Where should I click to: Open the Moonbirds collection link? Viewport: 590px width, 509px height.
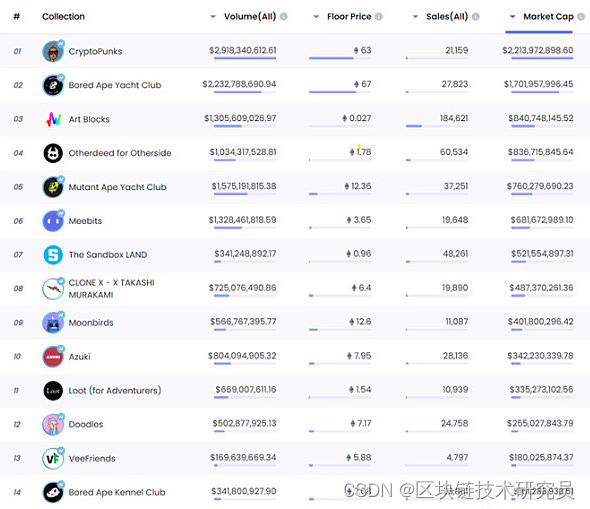[x=91, y=322]
